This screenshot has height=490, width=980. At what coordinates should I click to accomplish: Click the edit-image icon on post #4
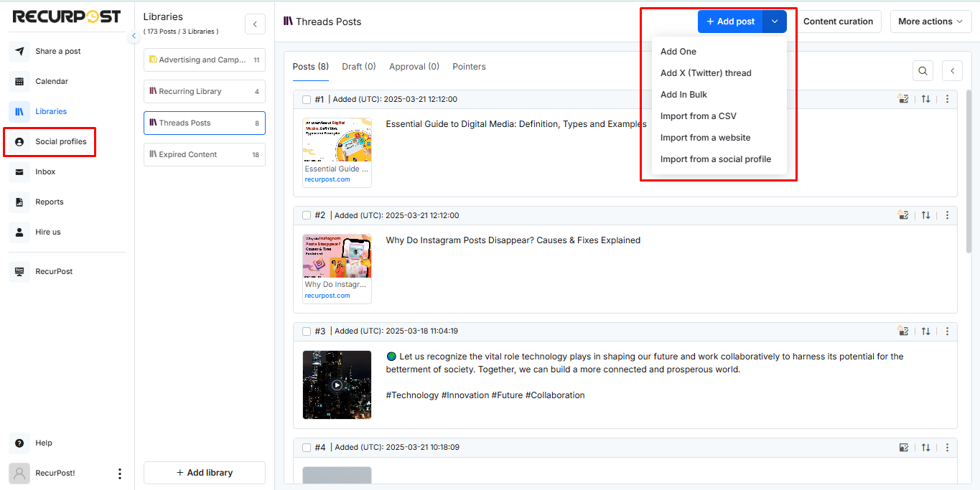(x=904, y=448)
